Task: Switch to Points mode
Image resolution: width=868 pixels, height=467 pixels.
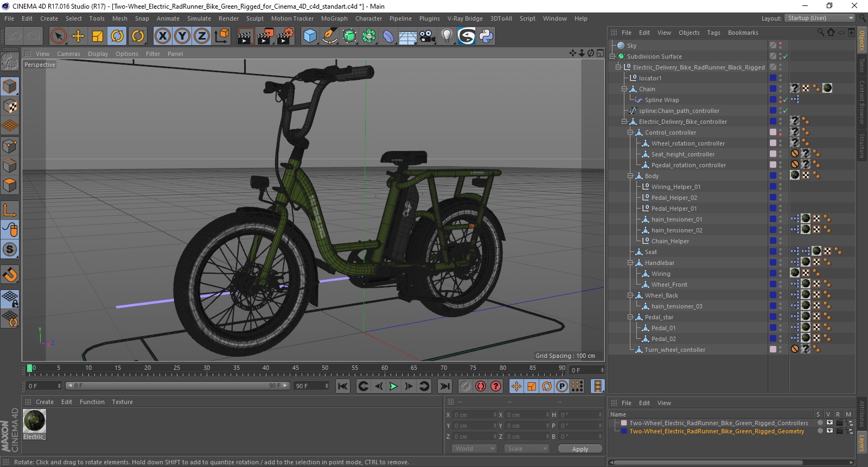Action: [x=10, y=146]
